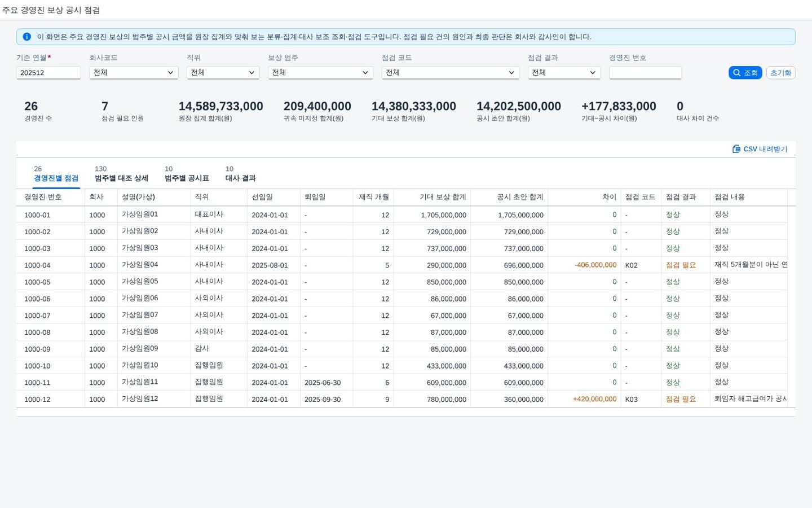Click the name 가상임원07
The width and height of the screenshot is (812, 508).
pos(140,315)
